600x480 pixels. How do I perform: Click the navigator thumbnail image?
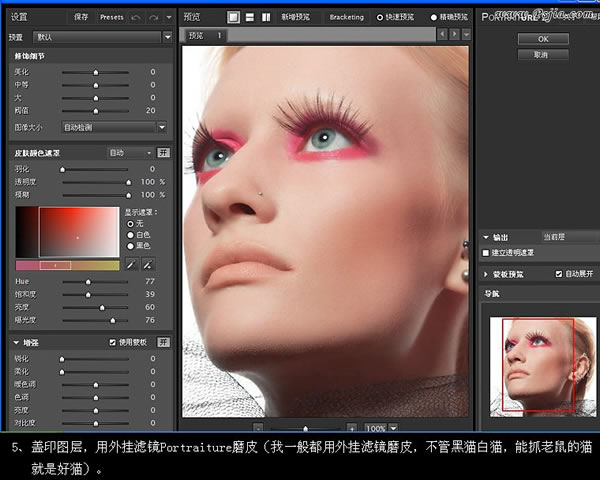[543, 366]
